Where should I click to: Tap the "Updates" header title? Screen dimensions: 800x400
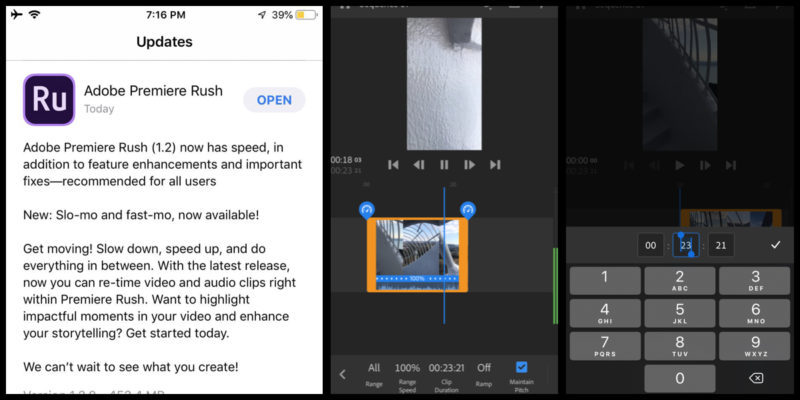[164, 42]
